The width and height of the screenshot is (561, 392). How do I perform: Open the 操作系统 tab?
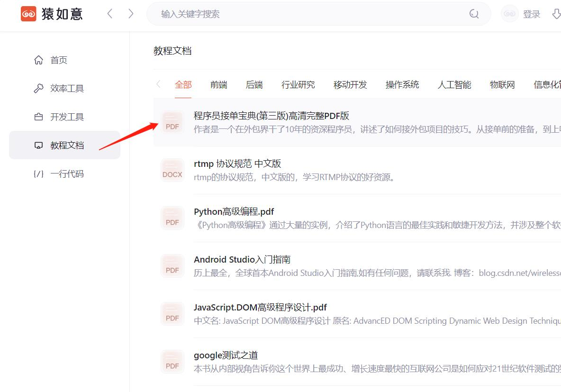[x=402, y=85]
